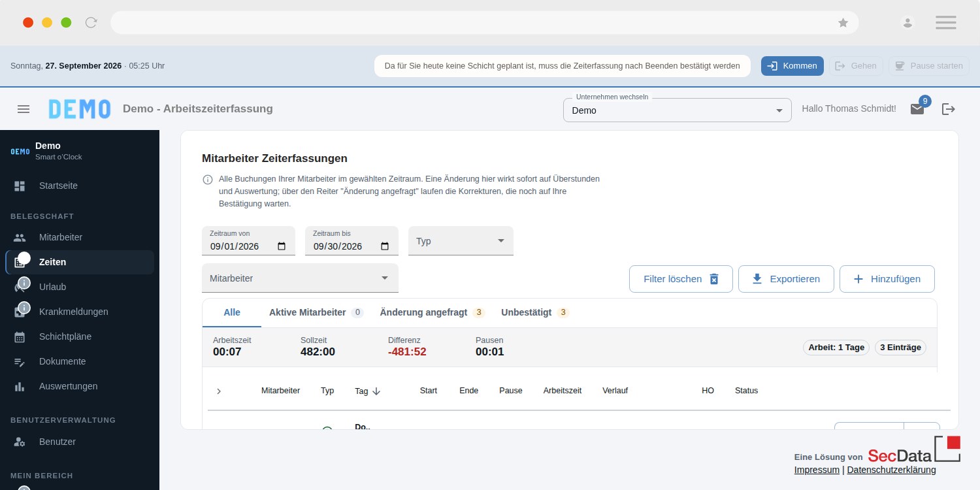This screenshot has width=980, height=490.
Task: Click the Hinzufügen button
Action: (x=887, y=279)
